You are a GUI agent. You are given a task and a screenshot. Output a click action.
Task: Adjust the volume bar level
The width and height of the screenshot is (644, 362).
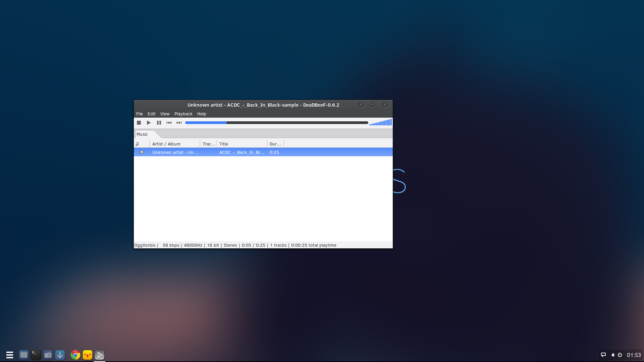[380, 123]
